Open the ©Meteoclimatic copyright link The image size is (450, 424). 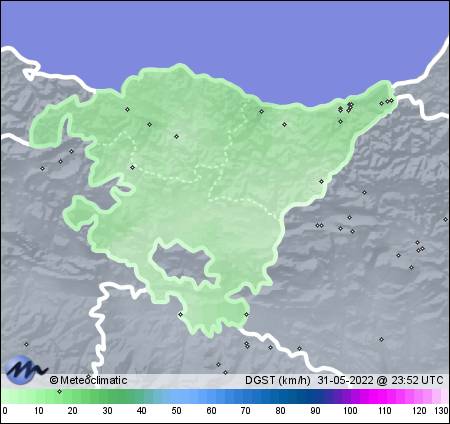88,380
